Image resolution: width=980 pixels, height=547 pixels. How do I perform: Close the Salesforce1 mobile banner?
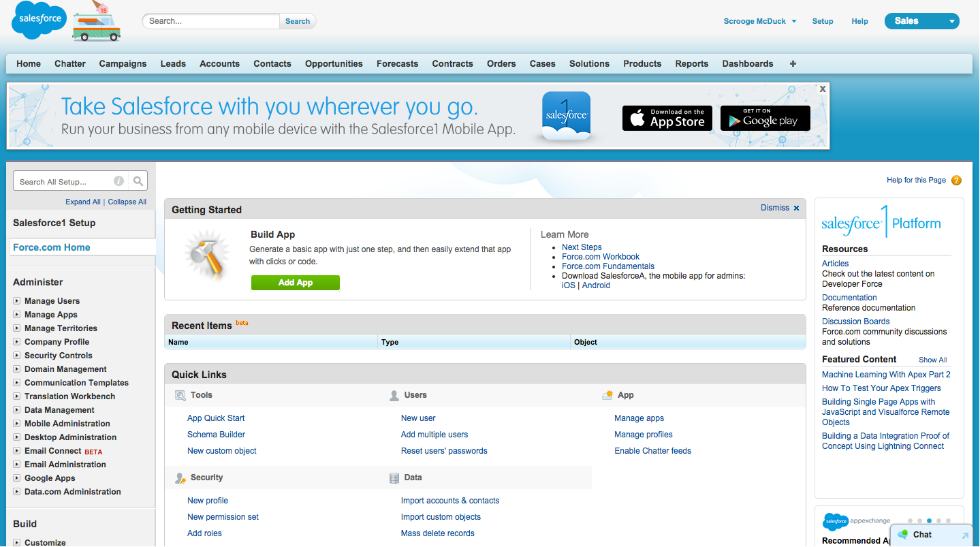pos(823,89)
